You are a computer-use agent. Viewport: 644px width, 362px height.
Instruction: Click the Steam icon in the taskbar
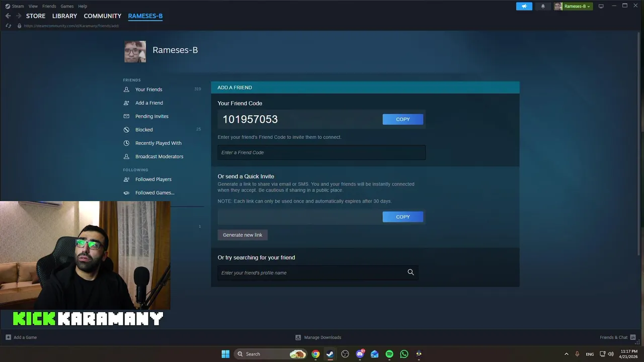click(330, 354)
